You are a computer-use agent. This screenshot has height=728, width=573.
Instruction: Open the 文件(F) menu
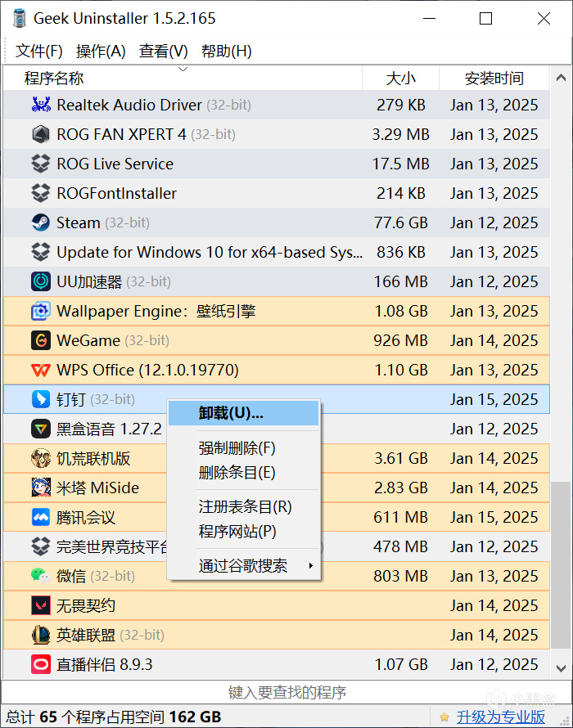click(39, 51)
